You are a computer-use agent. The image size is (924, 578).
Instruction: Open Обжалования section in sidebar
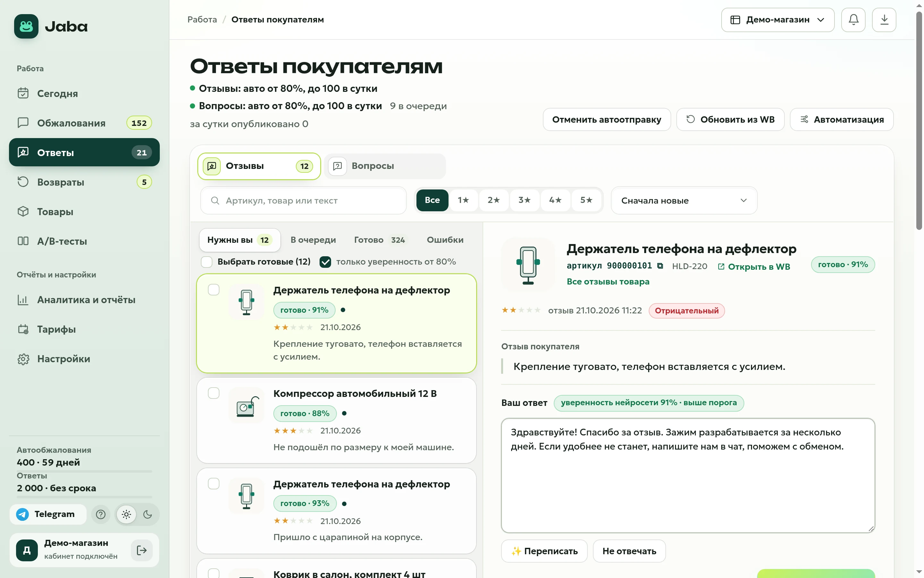[84, 123]
